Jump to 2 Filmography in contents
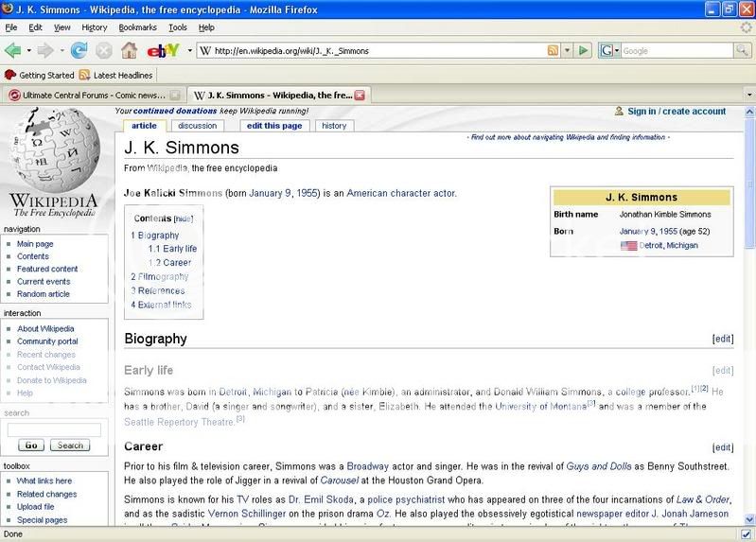The width and height of the screenshot is (756, 542). click(160, 277)
